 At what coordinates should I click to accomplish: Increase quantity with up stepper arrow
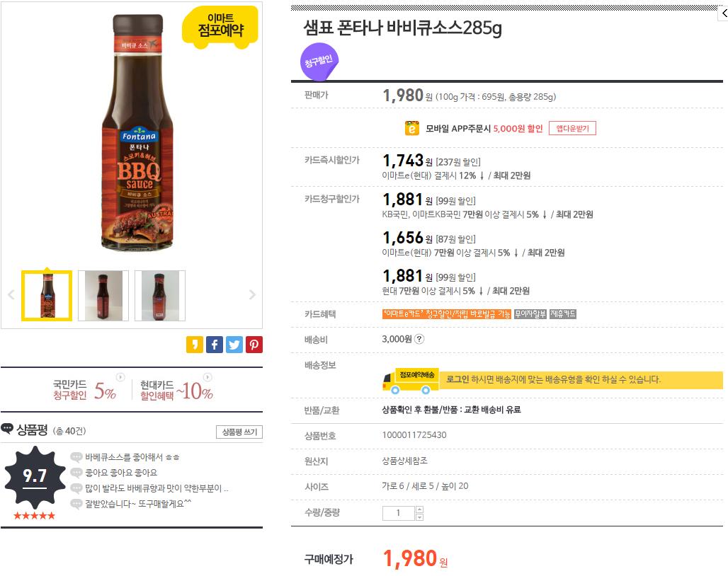420,509
